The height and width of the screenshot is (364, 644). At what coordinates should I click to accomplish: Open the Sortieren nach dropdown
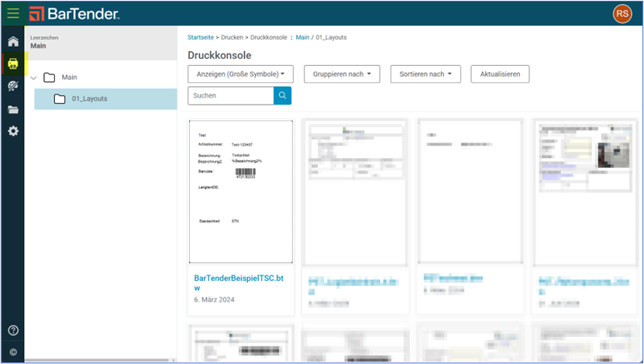point(425,74)
